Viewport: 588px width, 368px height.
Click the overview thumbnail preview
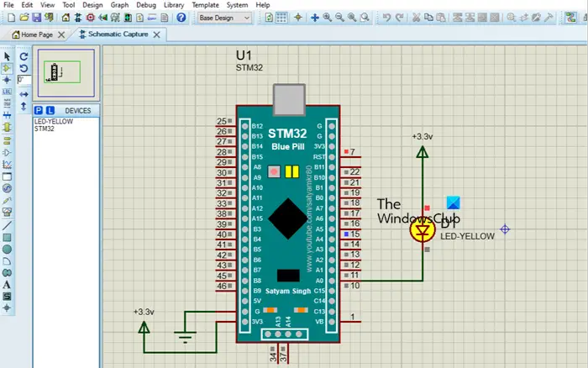tap(66, 73)
